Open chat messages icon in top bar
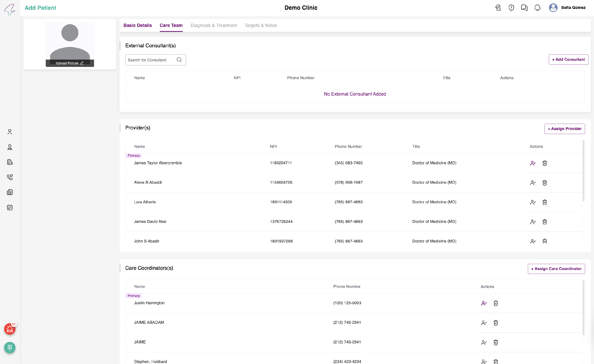594x364 pixels. click(x=524, y=8)
